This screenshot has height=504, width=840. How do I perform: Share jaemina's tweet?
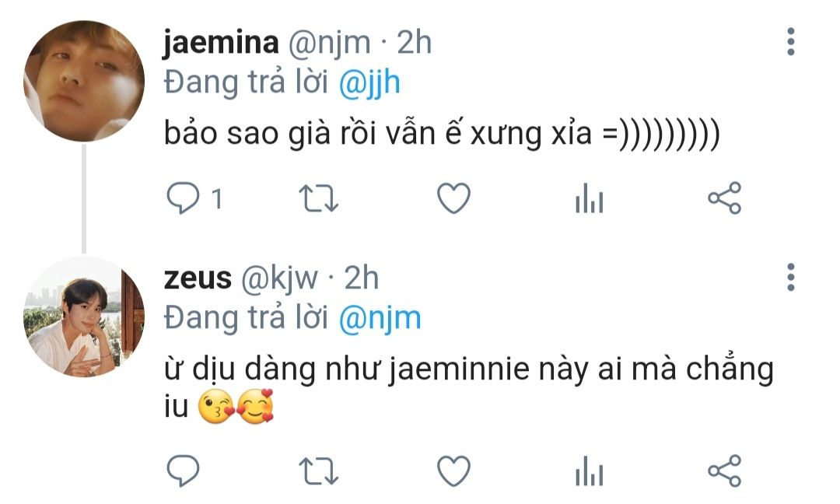tap(725, 198)
